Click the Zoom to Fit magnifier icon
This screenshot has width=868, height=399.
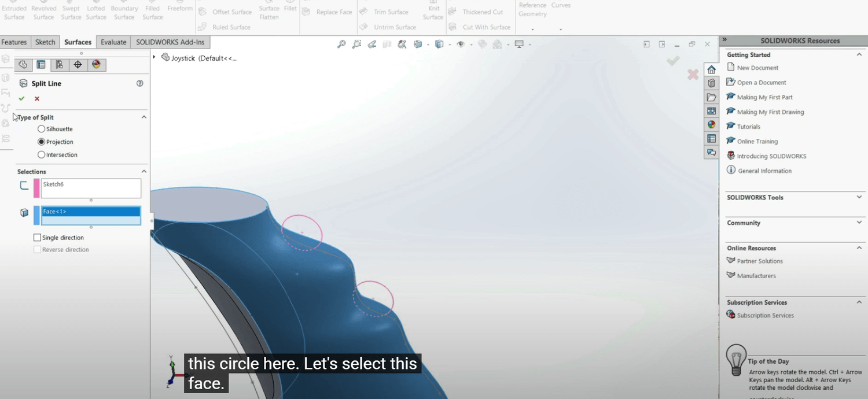341,45
